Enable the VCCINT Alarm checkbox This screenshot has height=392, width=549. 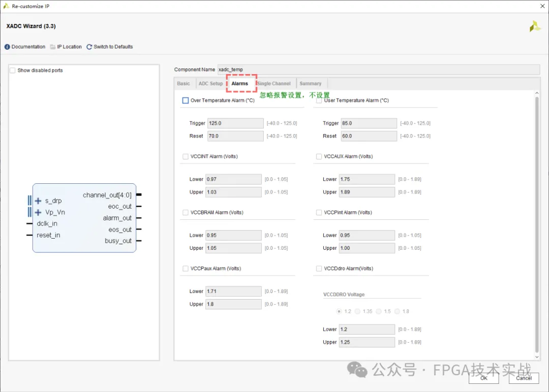click(186, 156)
